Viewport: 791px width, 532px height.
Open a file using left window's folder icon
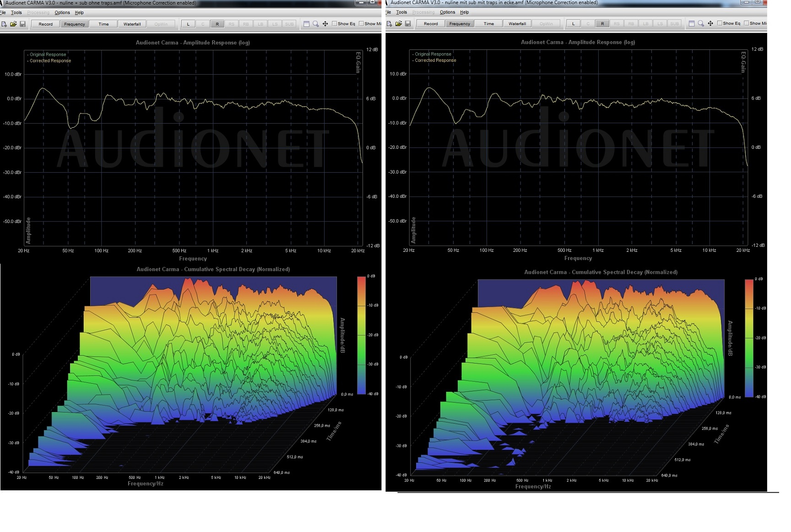coord(13,24)
